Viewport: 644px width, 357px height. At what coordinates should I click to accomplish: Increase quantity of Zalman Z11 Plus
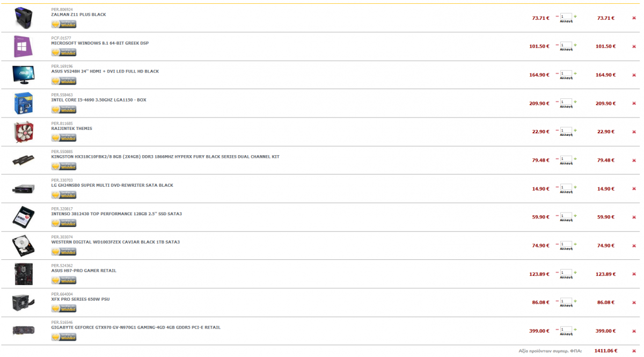(x=575, y=17)
